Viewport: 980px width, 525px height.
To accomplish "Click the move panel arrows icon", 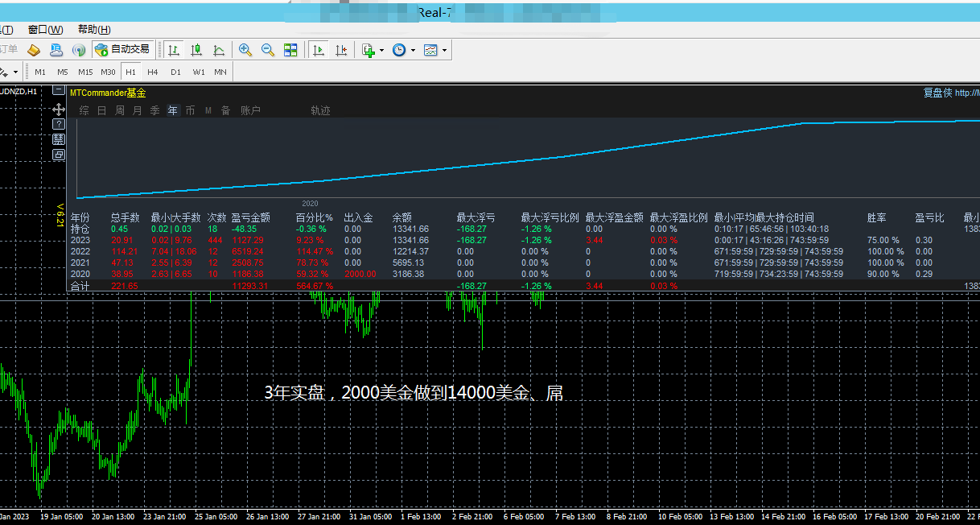I will (x=59, y=109).
